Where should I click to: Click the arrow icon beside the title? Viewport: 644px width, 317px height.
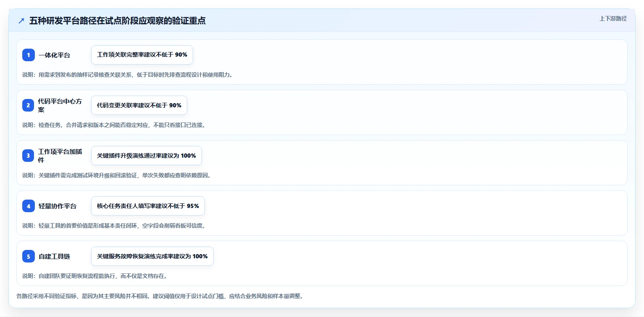click(x=21, y=21)
